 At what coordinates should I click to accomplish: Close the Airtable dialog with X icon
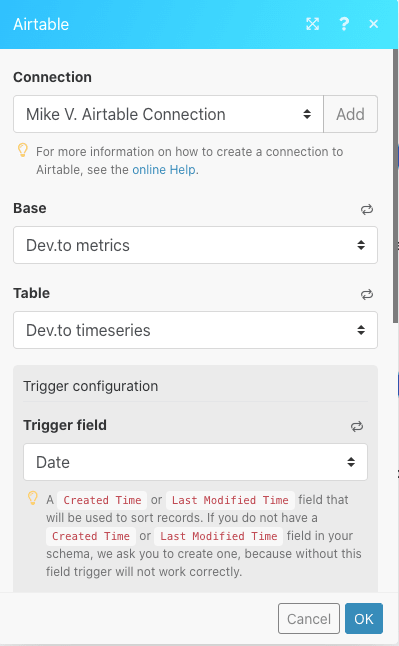pos(373,24)
